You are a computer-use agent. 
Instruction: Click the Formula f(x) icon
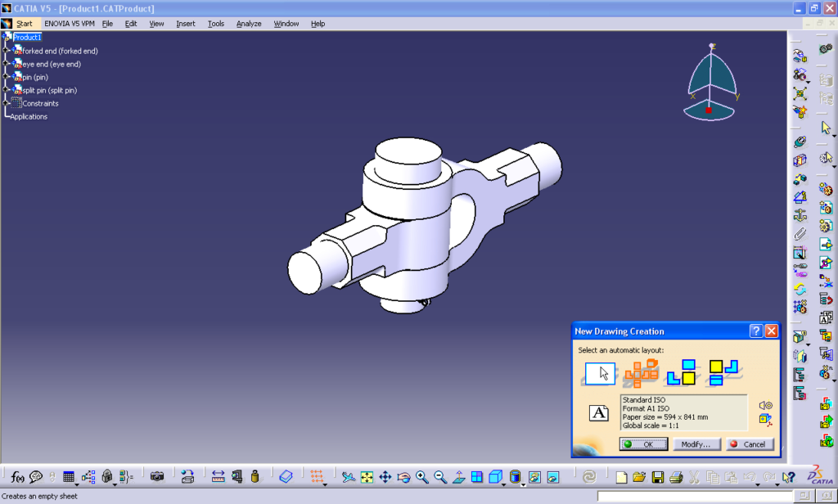18,477
